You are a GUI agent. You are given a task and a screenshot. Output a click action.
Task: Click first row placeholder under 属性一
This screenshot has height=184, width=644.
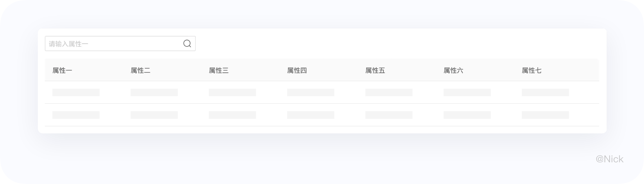tap(76, 92)
